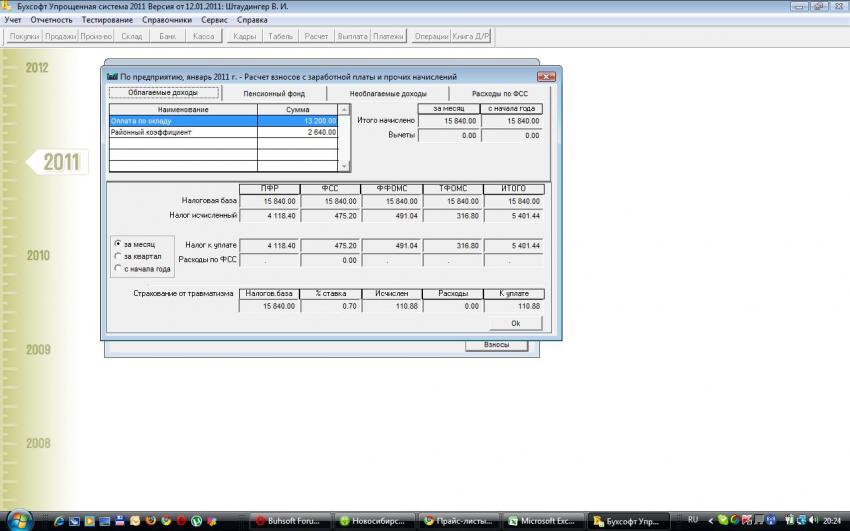Select 'с начала года' radio button
This screenshot has width=850, height=531.
pos(119,269)
